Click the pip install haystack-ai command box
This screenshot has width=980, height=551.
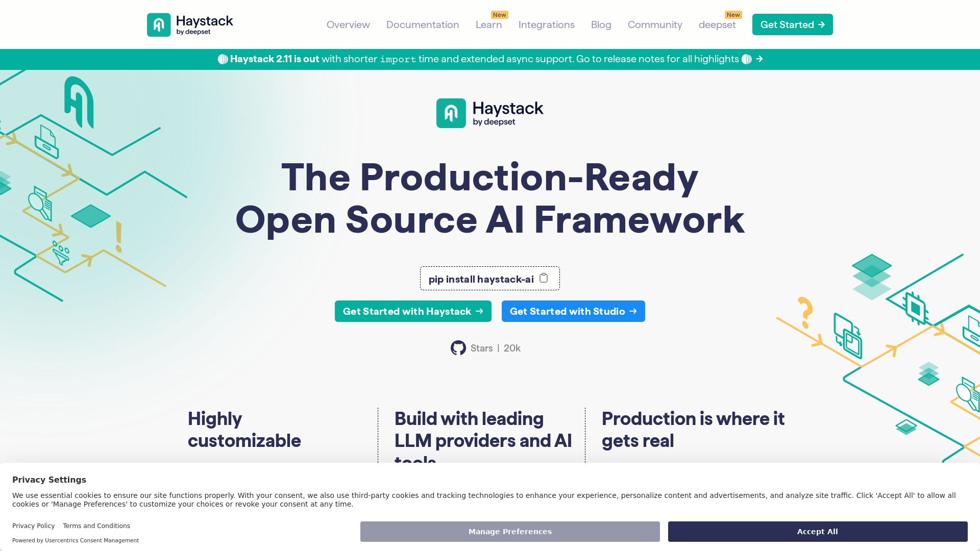480,279
